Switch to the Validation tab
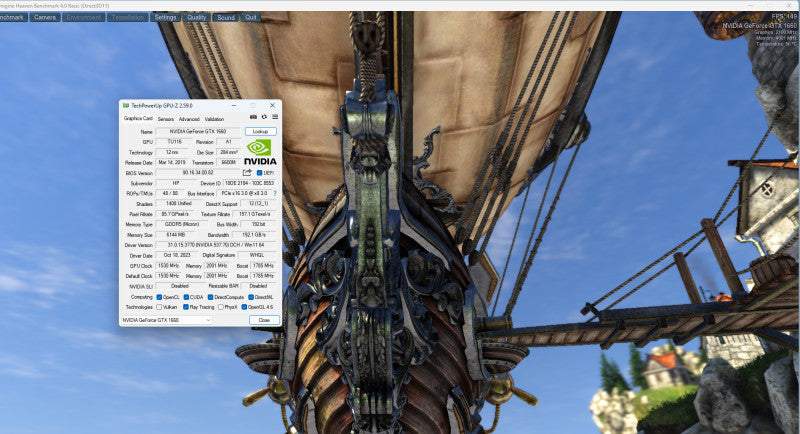Screen dimensions: 800x434 [x=214, y=119]
